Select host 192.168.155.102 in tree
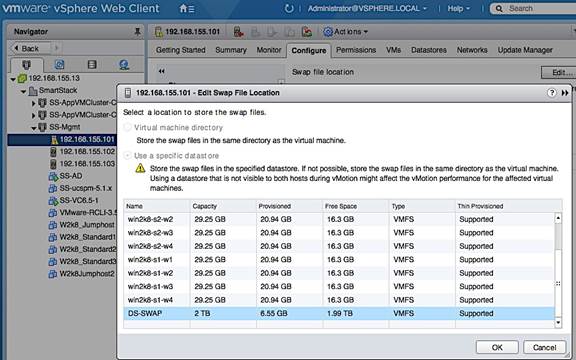This screenshot has height=360, width=576. point(87,152)
